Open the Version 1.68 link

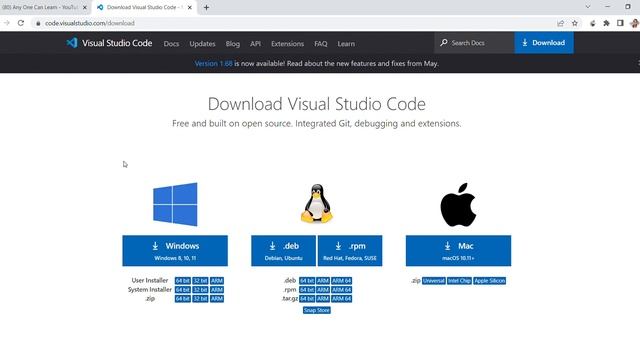(x=213, y=63)
